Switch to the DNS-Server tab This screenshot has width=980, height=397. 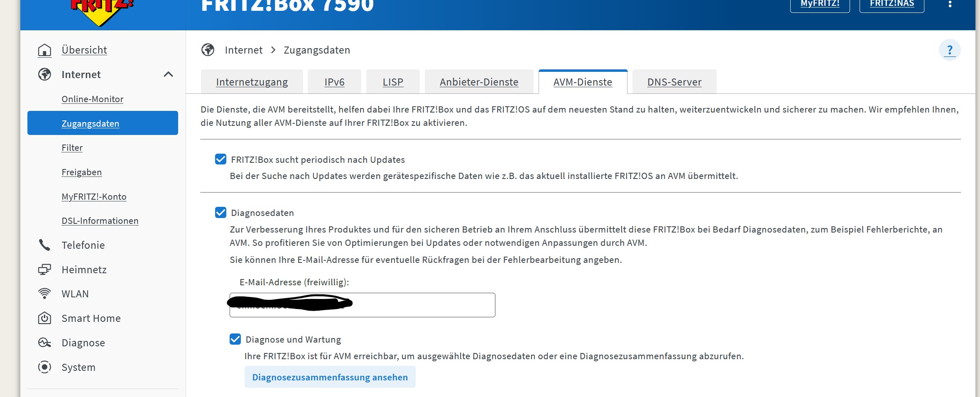pos(674,81)
